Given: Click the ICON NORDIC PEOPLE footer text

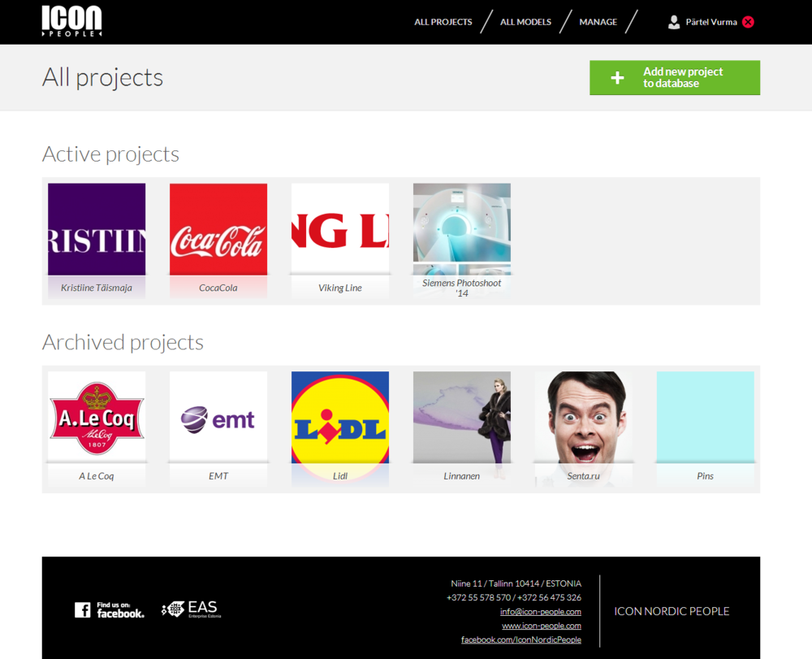Looking at the screenshot, I should tap(672, 611).
